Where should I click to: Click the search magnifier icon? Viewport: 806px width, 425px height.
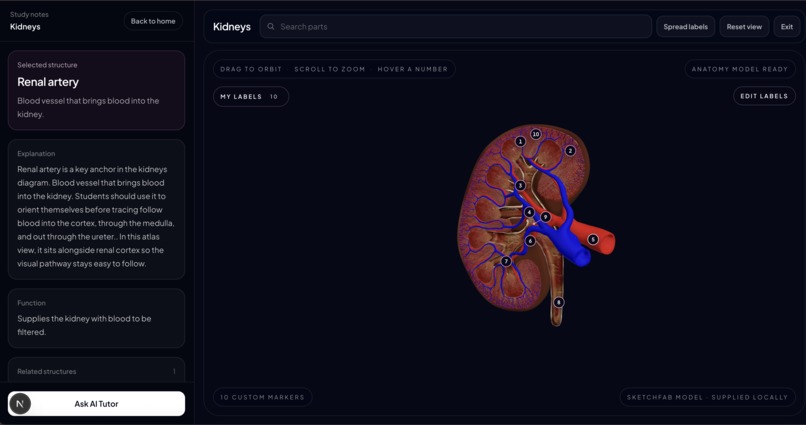pyautogui.click(x=271, y=26)
